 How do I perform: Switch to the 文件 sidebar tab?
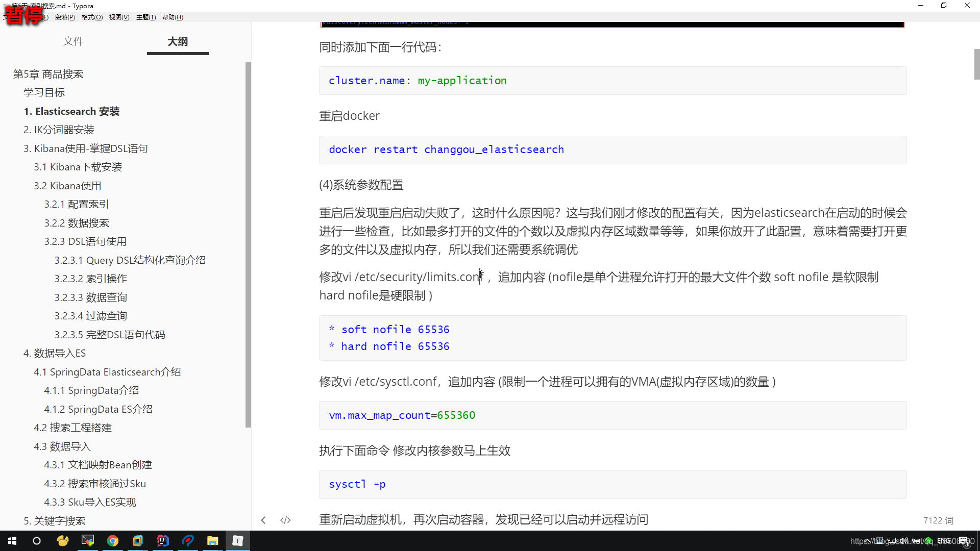click(x=73, y=41)
